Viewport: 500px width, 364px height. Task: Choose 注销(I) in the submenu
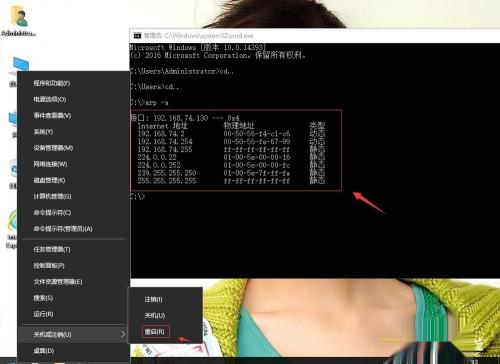tap(153, 299)
